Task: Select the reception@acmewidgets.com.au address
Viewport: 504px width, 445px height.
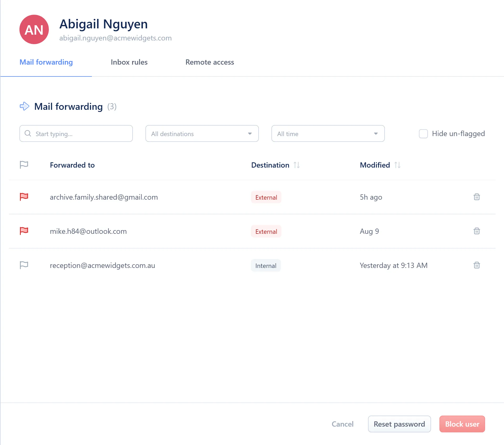Action: (x=102, y=265)
